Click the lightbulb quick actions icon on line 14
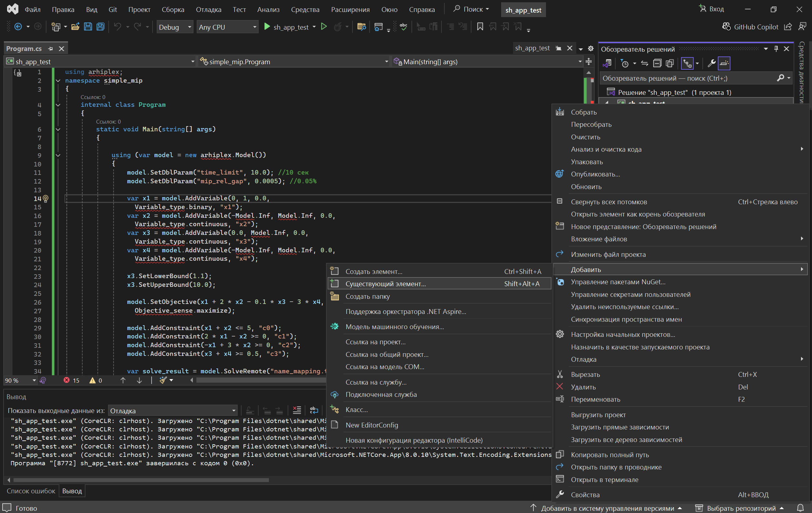 coord(45,199)
